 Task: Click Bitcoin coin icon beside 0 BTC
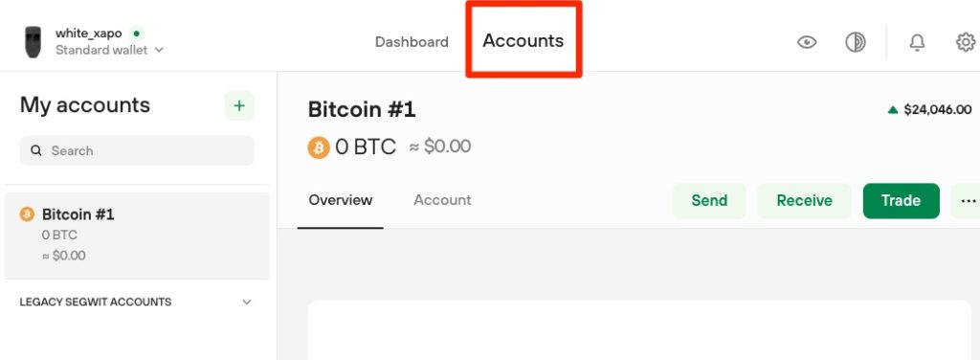pyautogui.click(x=318, y=147)
